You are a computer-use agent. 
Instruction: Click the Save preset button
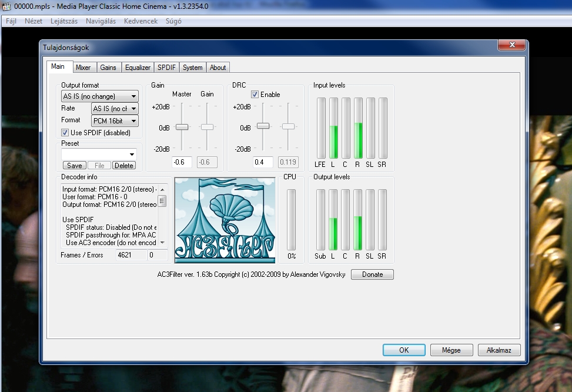(x=75, y=166)
